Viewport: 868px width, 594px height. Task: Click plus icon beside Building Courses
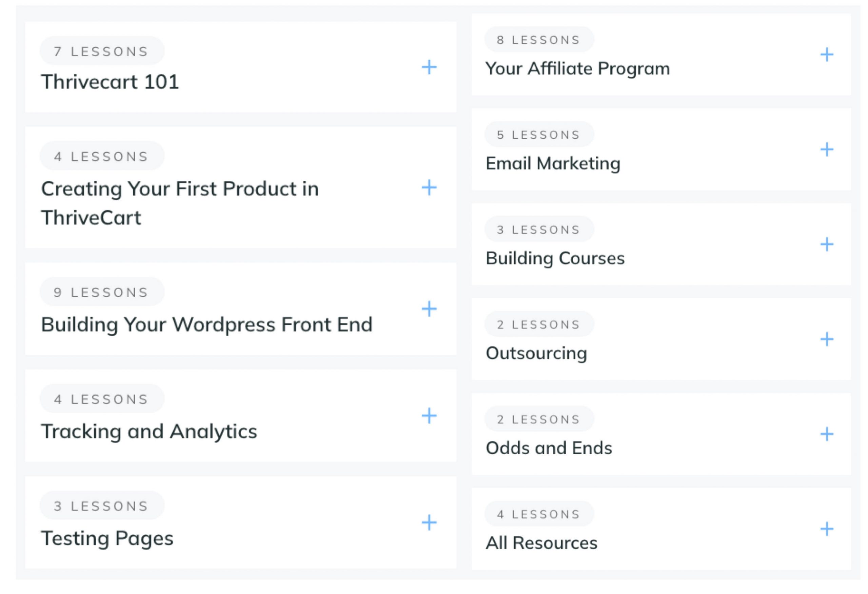[x=827, y=244]
